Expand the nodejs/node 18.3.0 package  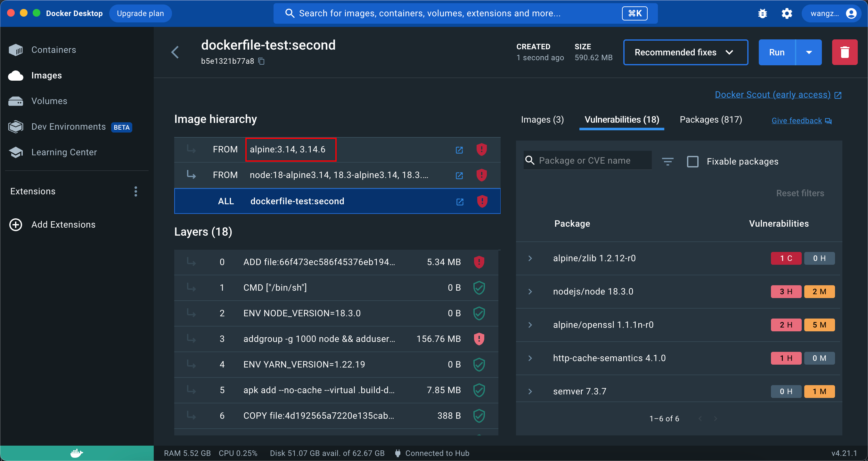coord(530,292)
